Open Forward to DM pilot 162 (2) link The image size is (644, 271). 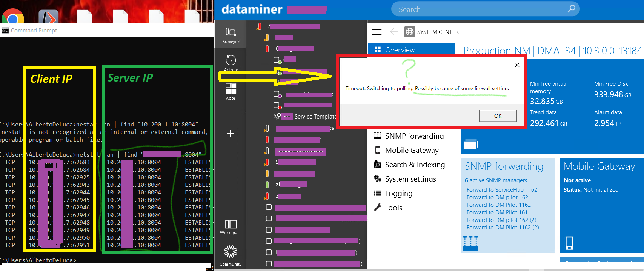(x=501, y=220)
